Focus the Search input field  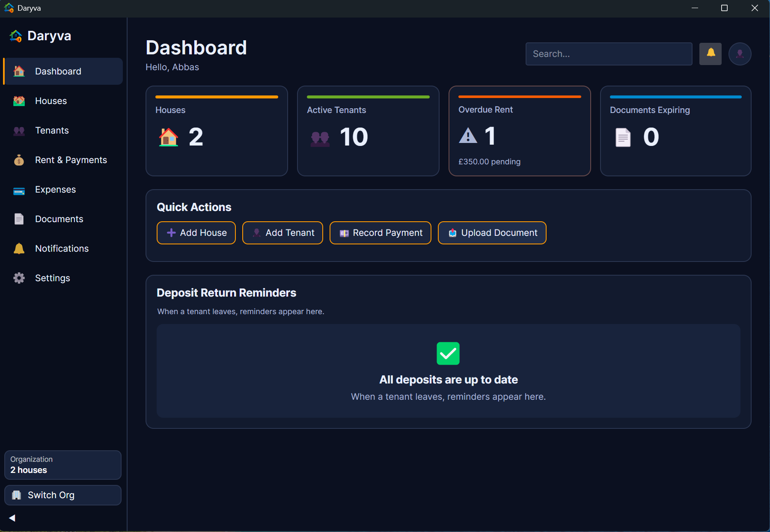point(608,54)
